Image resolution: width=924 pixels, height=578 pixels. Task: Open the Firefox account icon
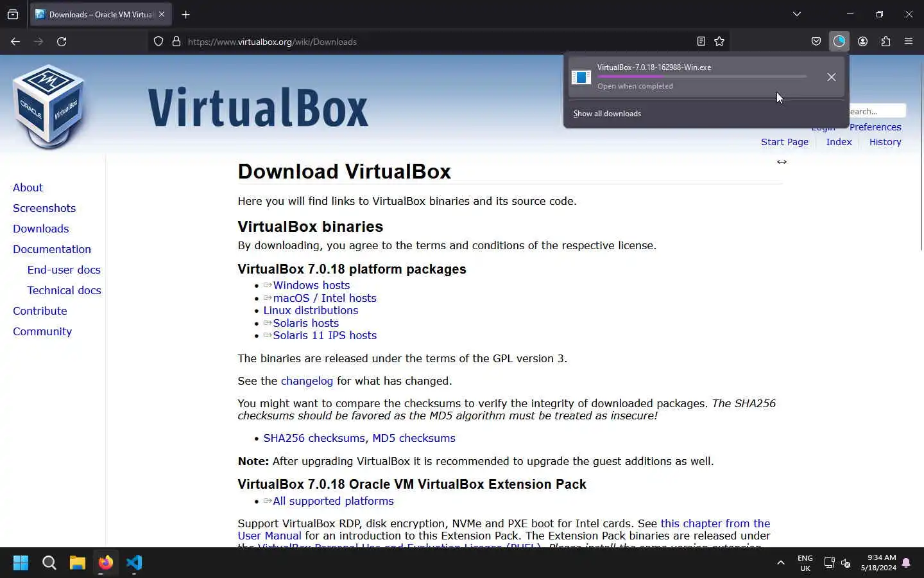click(862, 42)
